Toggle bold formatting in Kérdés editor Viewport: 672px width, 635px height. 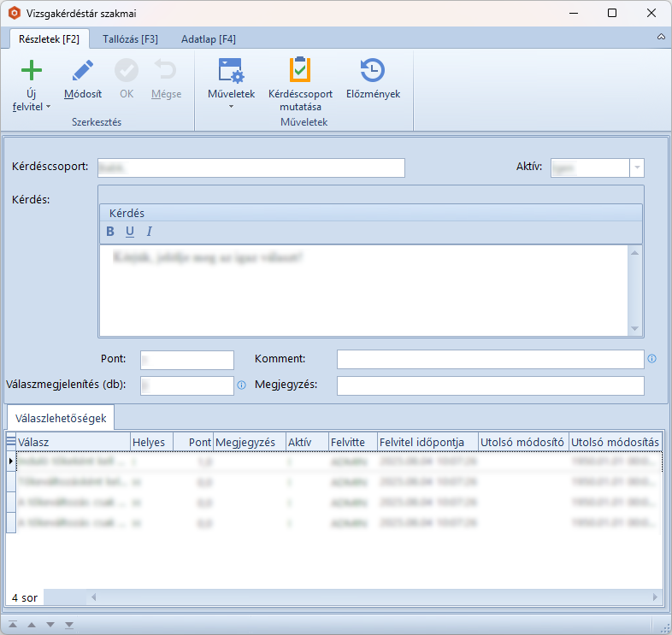pyautogui.click(x=110, y=232)
